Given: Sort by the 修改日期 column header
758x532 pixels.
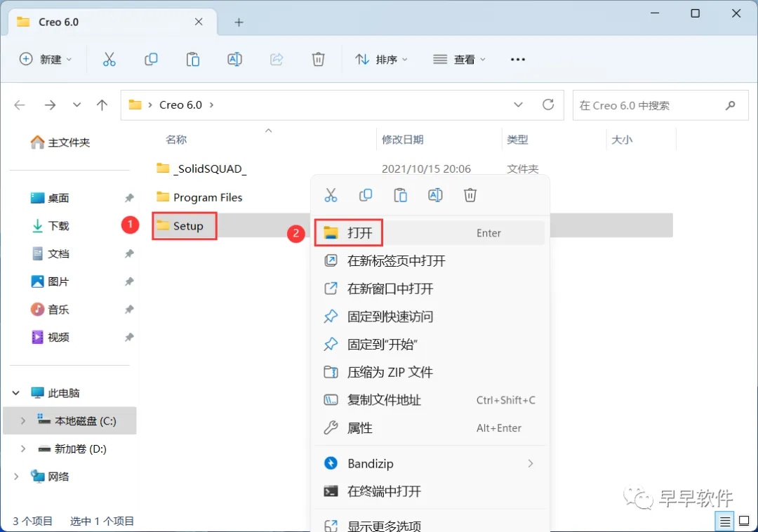Looking at the screenshot, I should click(x=403, y=140).
